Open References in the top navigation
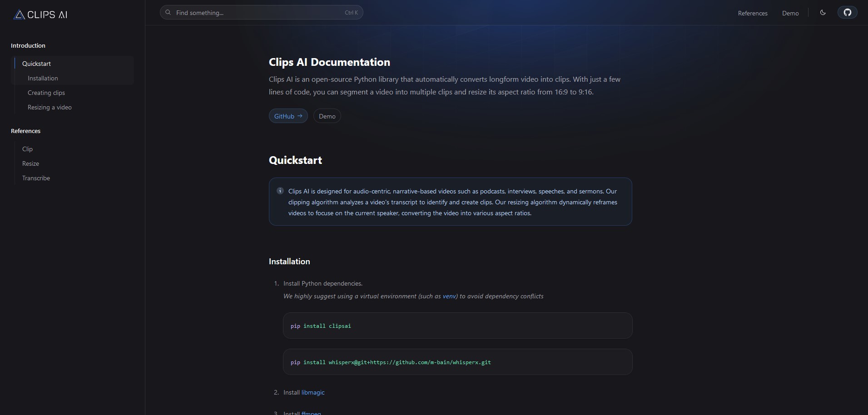 [x=753, y=13]
